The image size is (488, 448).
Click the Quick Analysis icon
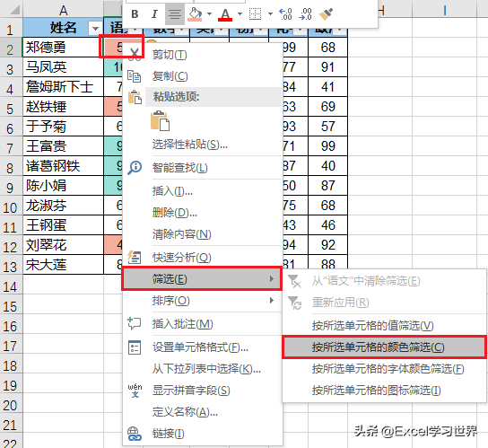[x=135, y=258]
